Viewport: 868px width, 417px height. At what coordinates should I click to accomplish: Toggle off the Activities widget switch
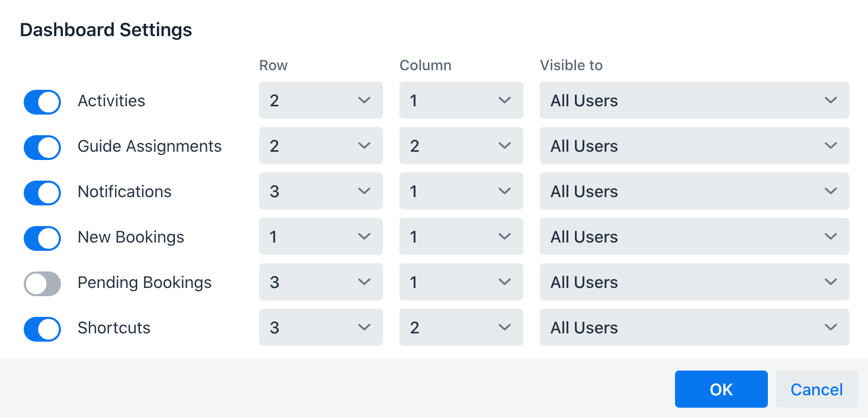point(42,102)
